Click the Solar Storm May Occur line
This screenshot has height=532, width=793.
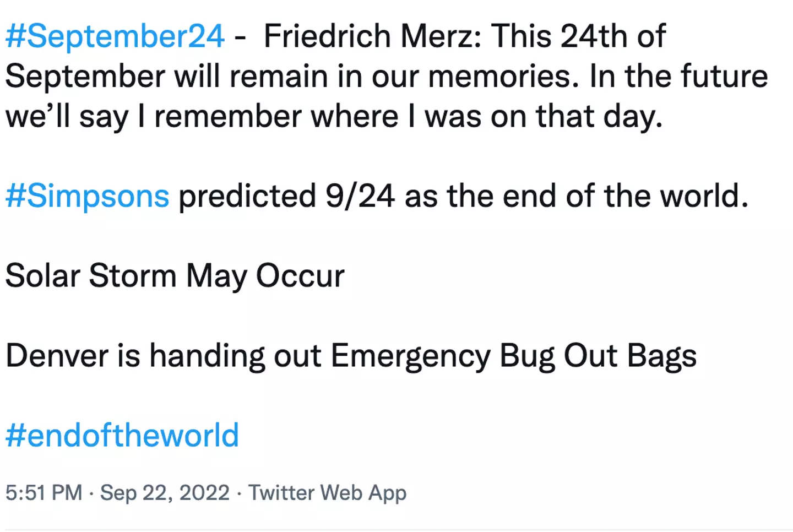point(175,275)
